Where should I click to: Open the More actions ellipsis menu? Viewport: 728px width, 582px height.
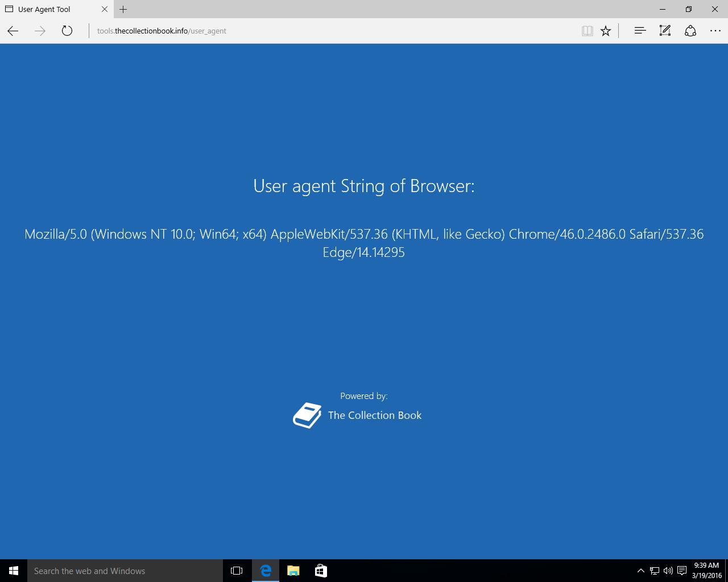(715, 31)
